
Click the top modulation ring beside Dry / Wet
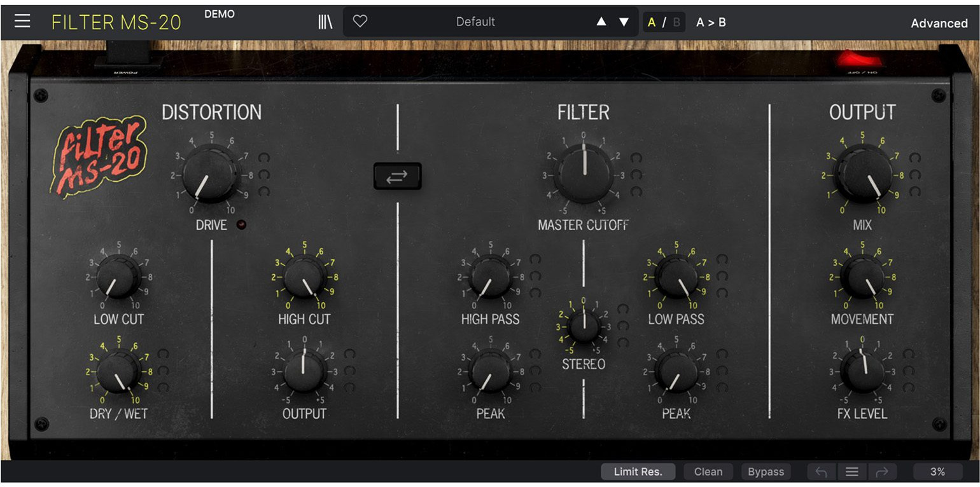(x=164, y=354)
